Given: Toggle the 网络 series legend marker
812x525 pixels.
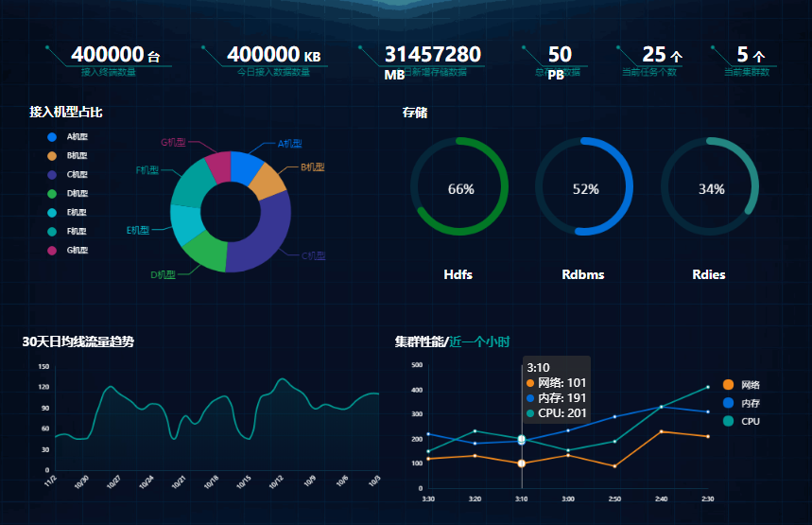Looking at the screenshot, I should [x=728, y=385].
